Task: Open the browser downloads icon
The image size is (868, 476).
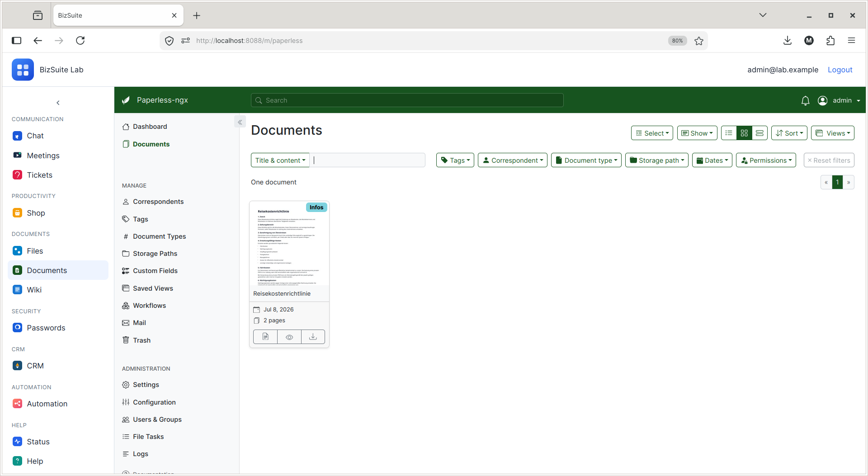Action: (788, 41)
